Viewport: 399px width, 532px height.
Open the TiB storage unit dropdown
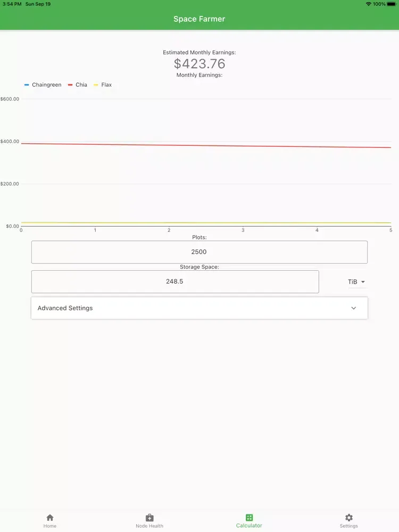click(356, 282)
